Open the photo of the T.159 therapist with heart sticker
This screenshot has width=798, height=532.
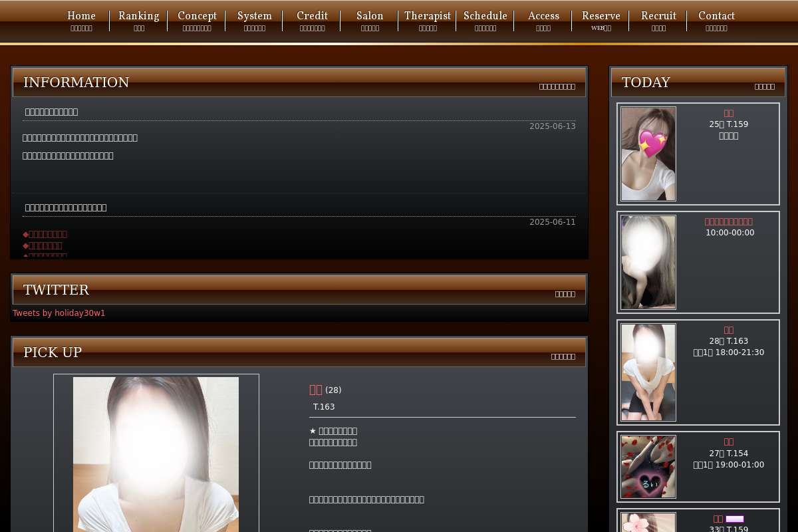648,154
